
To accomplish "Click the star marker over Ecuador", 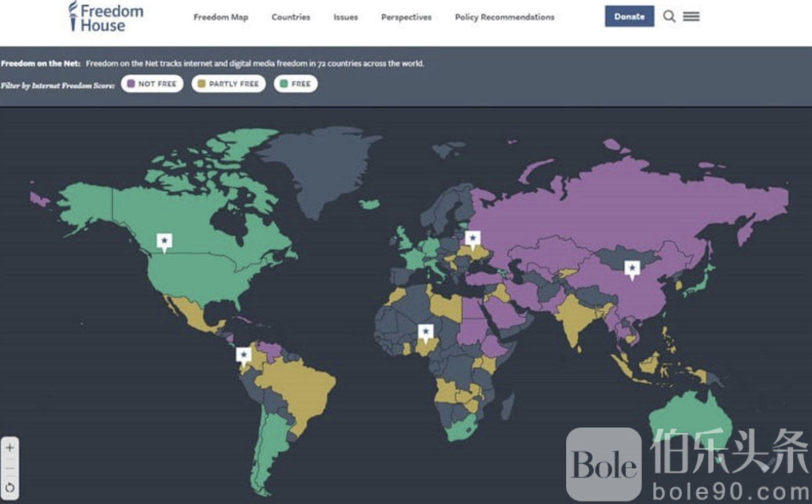I will (244, 355).
